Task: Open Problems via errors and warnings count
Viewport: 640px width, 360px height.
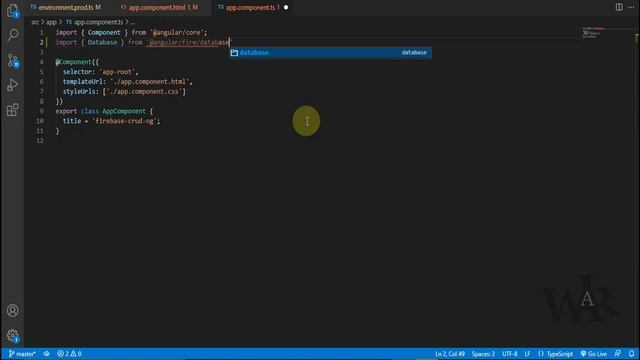Action: pos(69,354)
